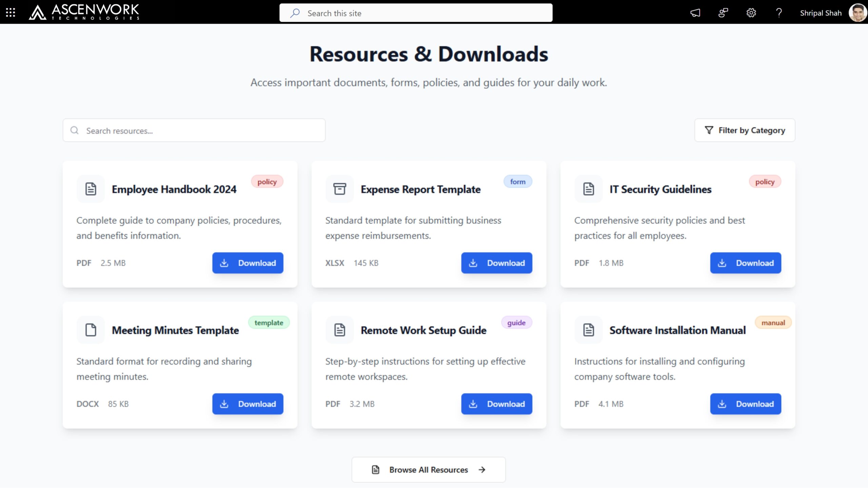The height and width of the screenshot is (488, 868).
Task: Open the people chat icon in header
Action: tap(723, 13)
